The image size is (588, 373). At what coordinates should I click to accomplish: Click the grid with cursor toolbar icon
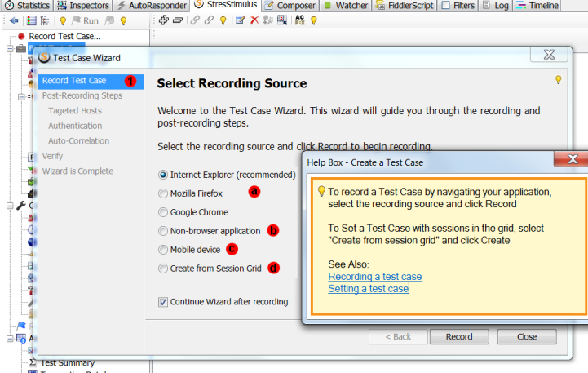282,20
